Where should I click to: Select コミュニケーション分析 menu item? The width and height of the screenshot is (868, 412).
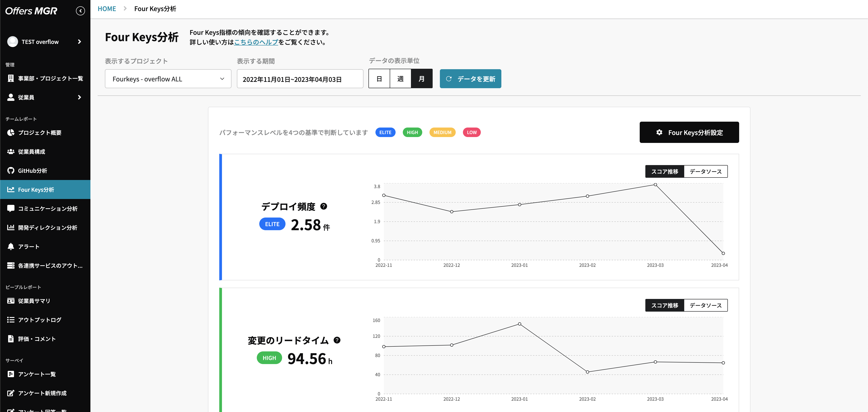click(45, 208)
